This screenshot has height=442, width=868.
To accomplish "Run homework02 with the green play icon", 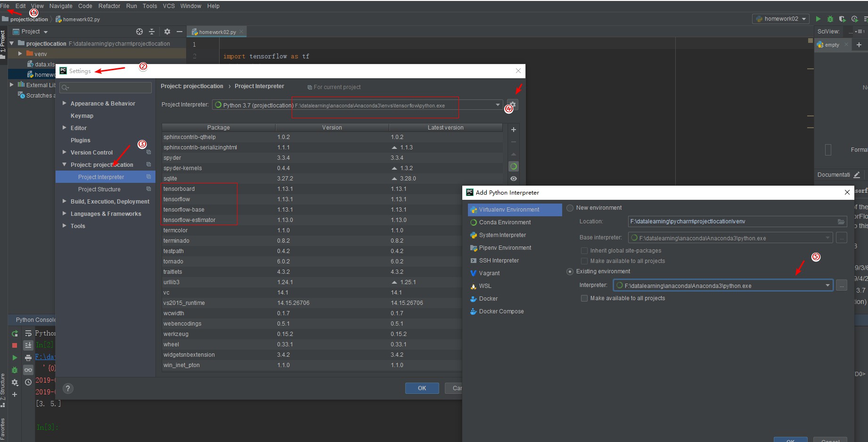I will click(x=818, y=19).
